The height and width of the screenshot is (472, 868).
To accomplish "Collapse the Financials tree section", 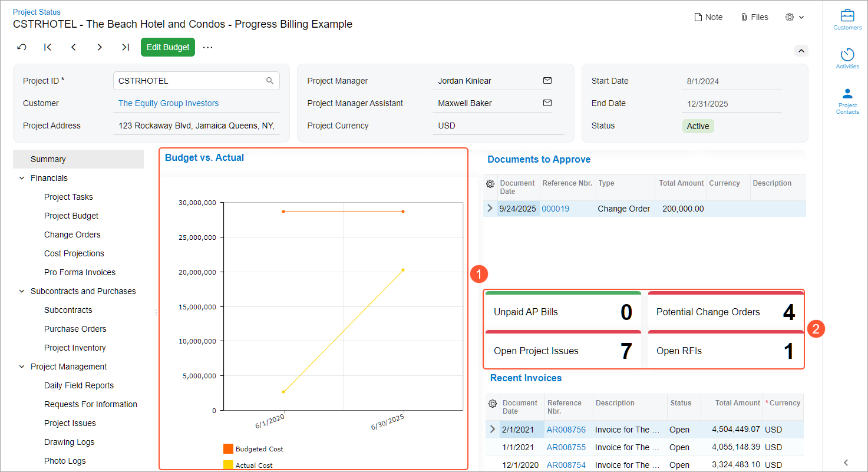I will click(22, 178).
